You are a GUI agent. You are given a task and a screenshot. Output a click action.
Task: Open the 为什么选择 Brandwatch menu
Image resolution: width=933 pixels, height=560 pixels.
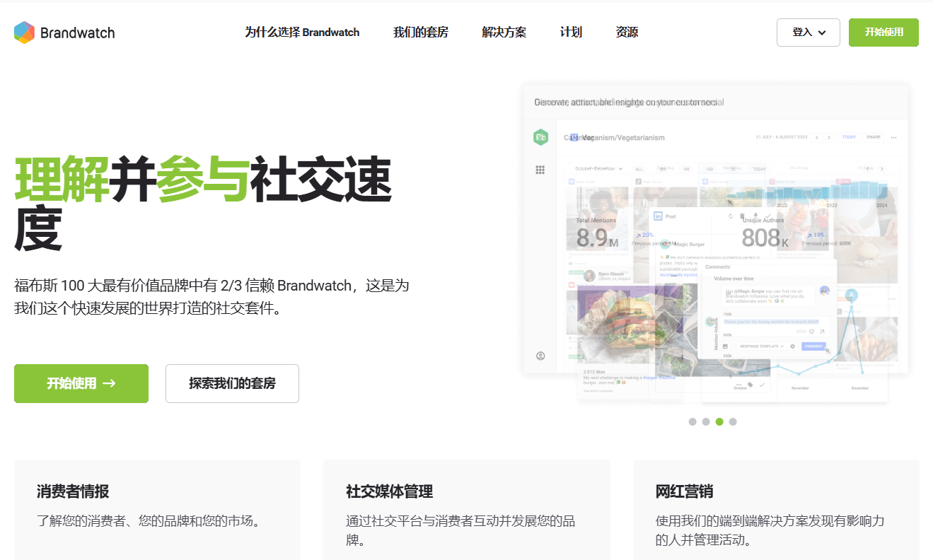coord(302,33)
